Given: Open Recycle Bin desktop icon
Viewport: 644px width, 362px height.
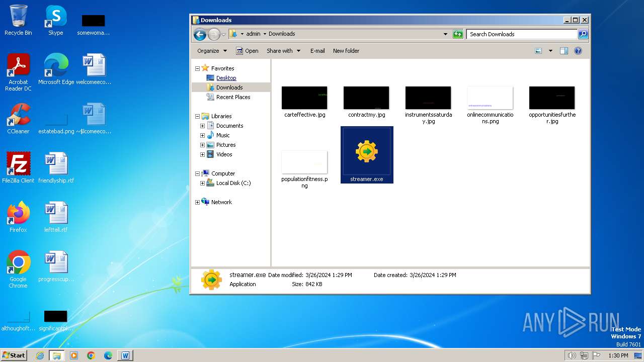Looking at the screenshot, I should coord(18,20).
